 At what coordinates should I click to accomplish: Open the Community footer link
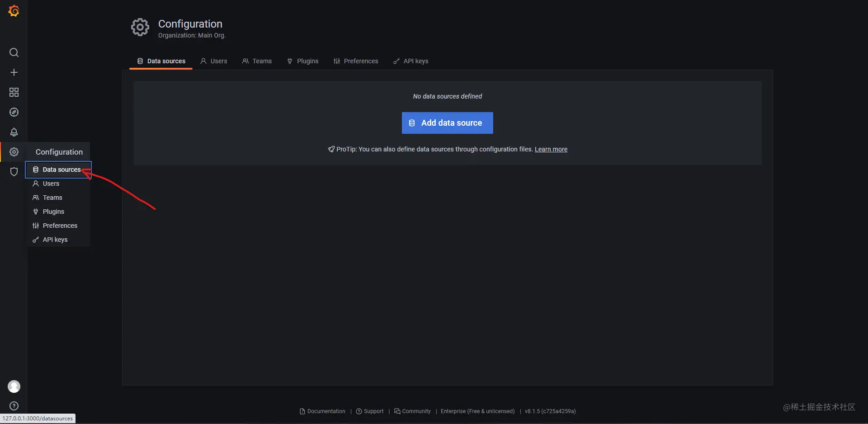(x=412, y=411)
